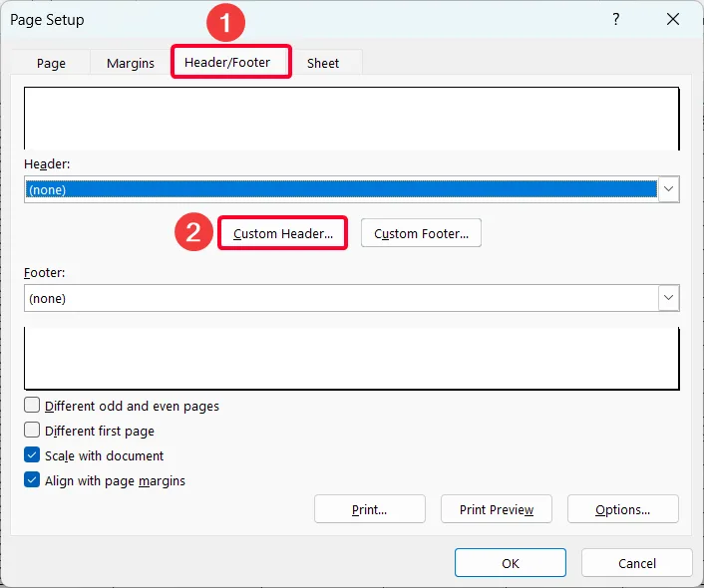The image size is (704, 588).
Task: Expand the Footer dropdown arrow
Action: coord(668,298)
